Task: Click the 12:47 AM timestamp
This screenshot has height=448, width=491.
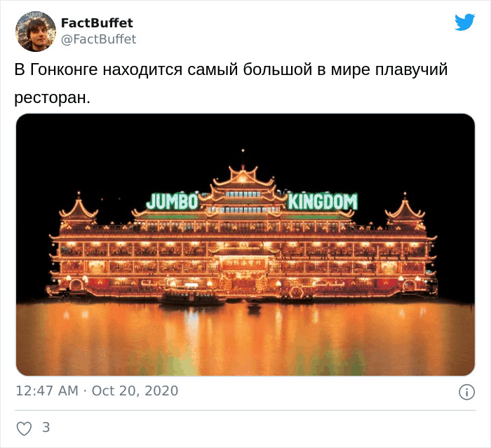Action: coord(47,391)
